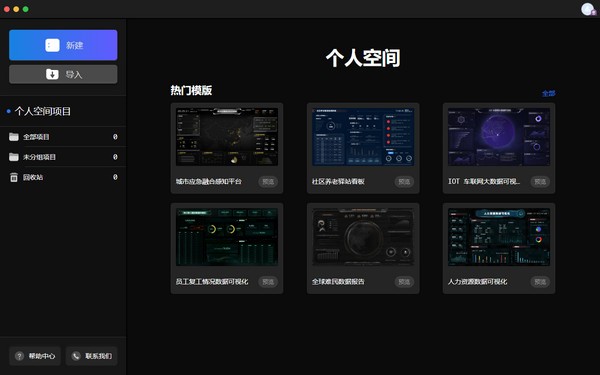Click the download icon on 导入 button

52,74
